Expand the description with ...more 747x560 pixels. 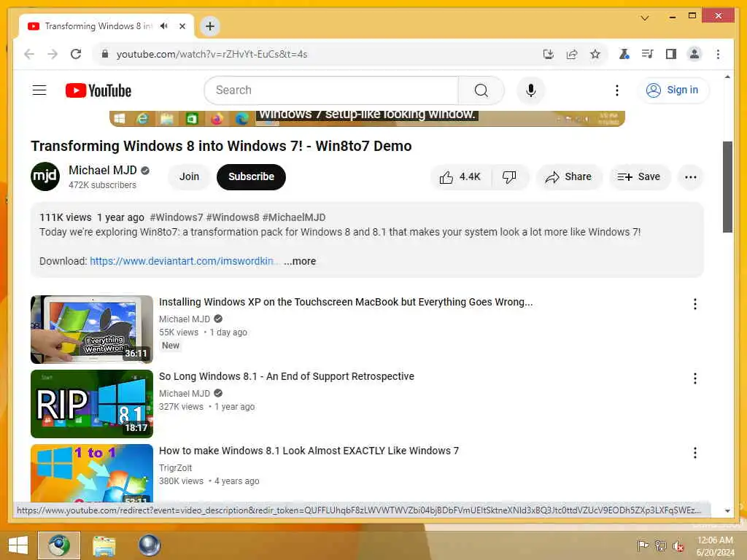(300, 261)
